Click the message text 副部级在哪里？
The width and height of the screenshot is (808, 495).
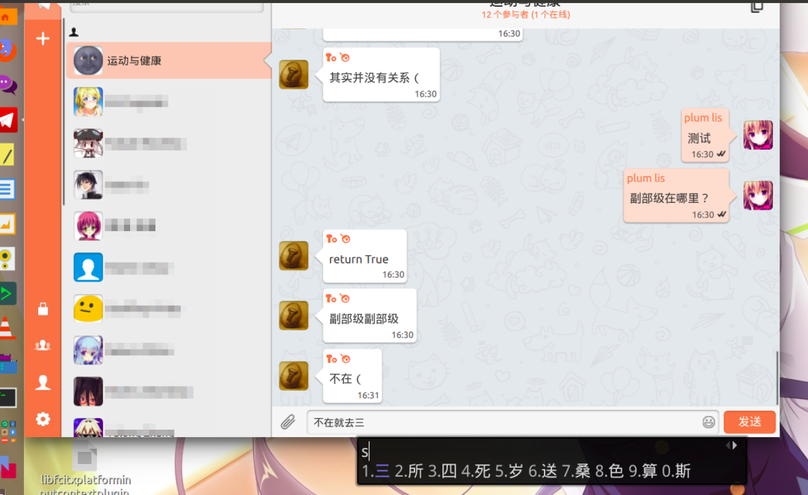669,198
